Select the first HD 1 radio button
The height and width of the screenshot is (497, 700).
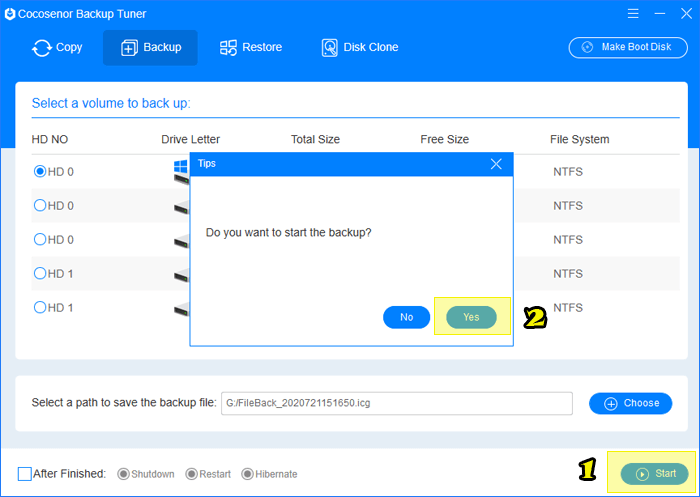point(40,273)
